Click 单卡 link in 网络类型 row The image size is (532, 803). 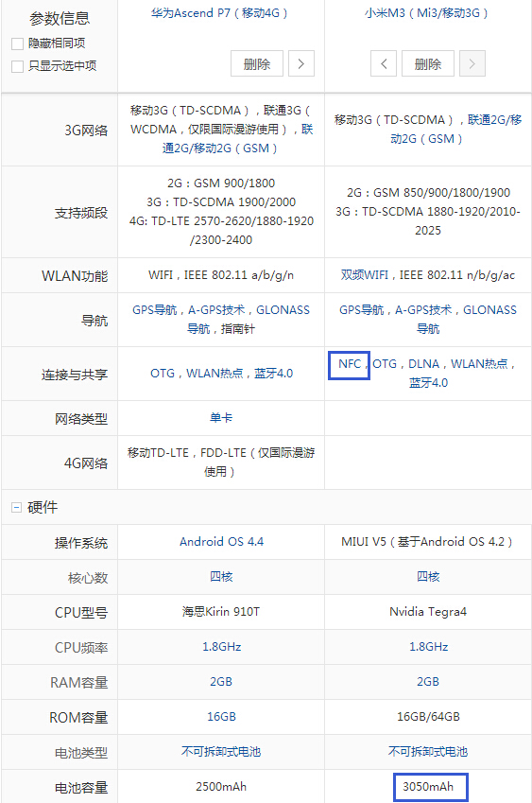coord(221,418)
